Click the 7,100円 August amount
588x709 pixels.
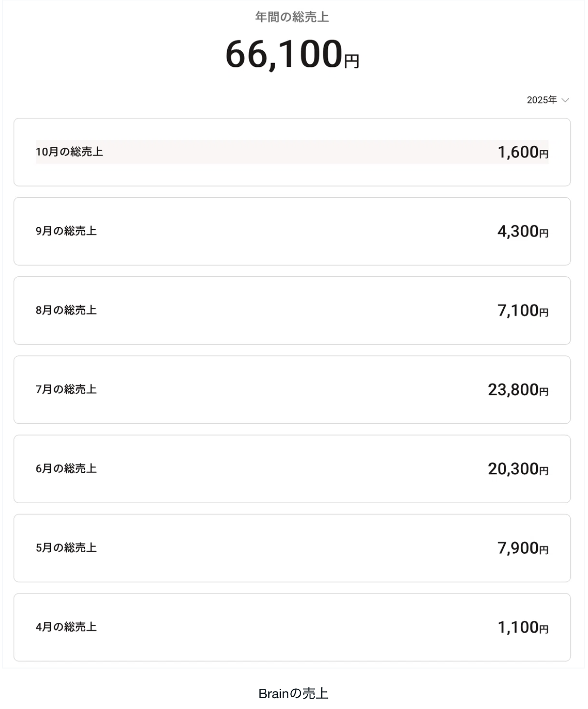(523, 310)
